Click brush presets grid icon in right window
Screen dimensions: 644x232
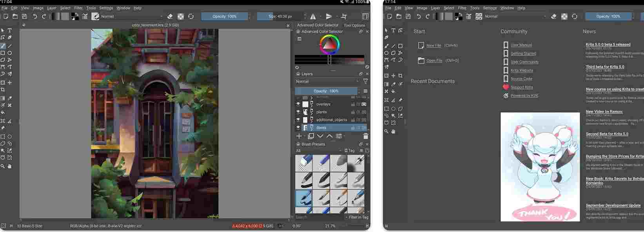point(479,16)
